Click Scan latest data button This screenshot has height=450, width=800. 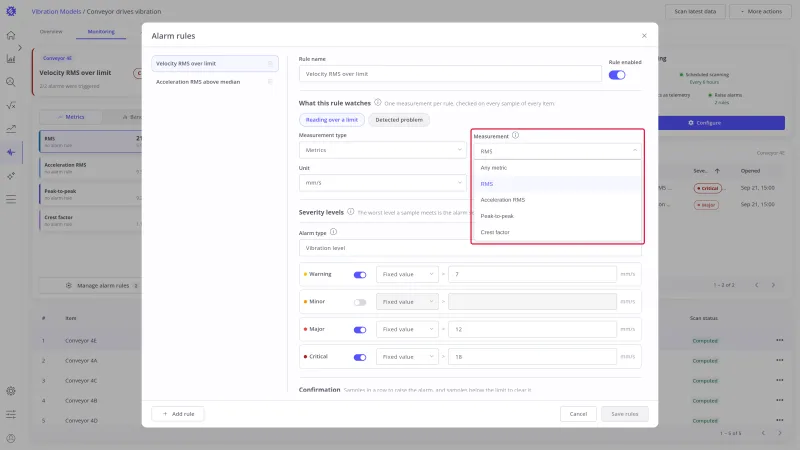point(695,11)
